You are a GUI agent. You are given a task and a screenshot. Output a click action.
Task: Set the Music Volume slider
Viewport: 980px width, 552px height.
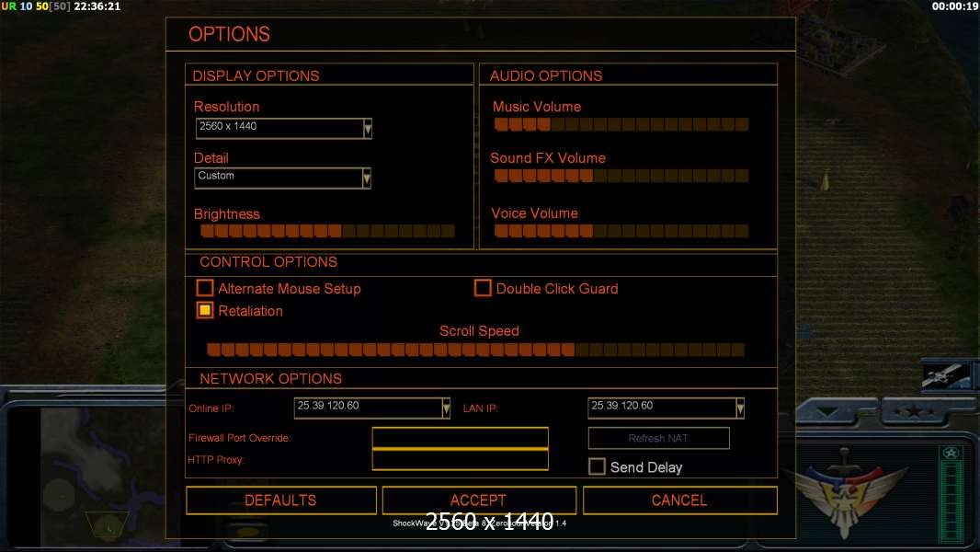(621, 124)
